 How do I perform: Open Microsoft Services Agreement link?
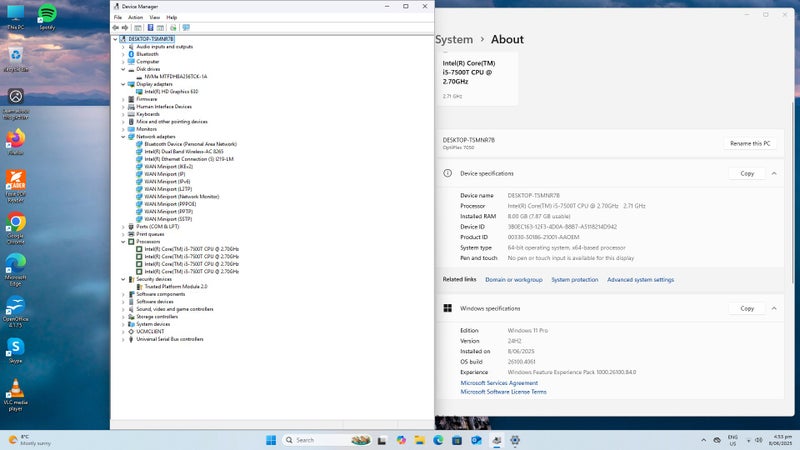499,383
